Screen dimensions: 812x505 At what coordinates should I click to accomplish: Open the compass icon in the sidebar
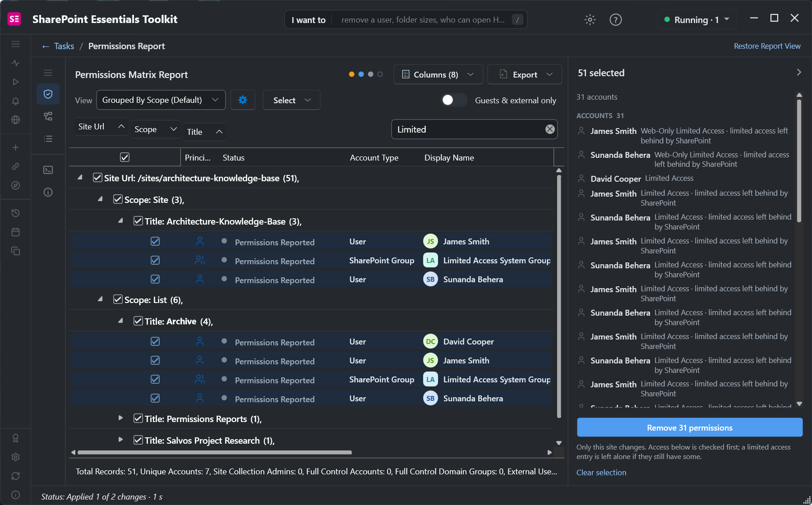(x=16, y=185)
